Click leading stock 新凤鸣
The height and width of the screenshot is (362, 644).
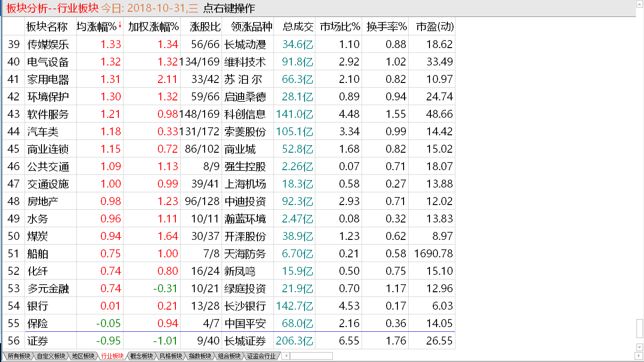[240, 271]
